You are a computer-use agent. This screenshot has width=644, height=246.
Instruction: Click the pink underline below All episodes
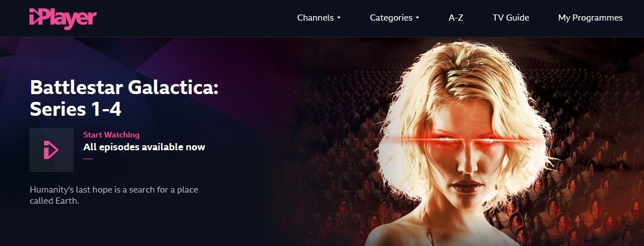point(88,158)
